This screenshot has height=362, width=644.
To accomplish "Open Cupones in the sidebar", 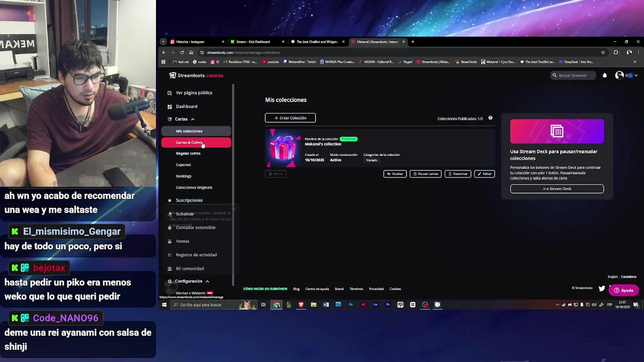I will click(183, 165).
